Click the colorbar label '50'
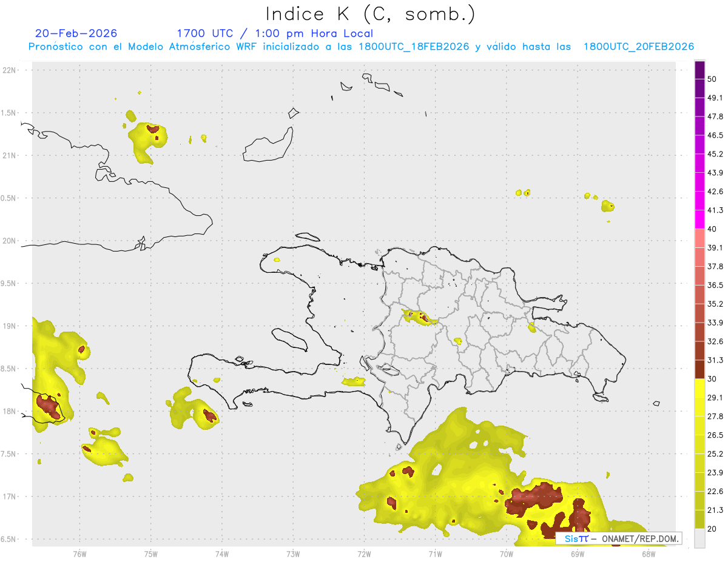The height and width of the screenshot is (562, 728). tap(712, 79)
